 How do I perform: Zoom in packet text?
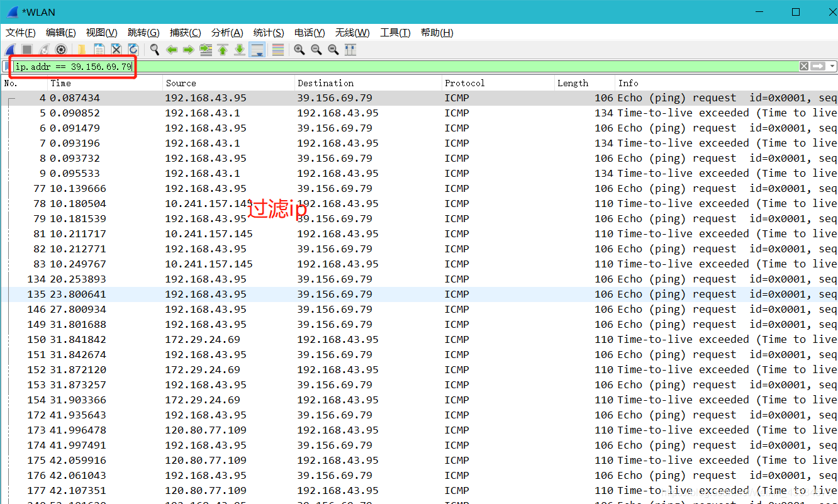(x=299, y=50)
